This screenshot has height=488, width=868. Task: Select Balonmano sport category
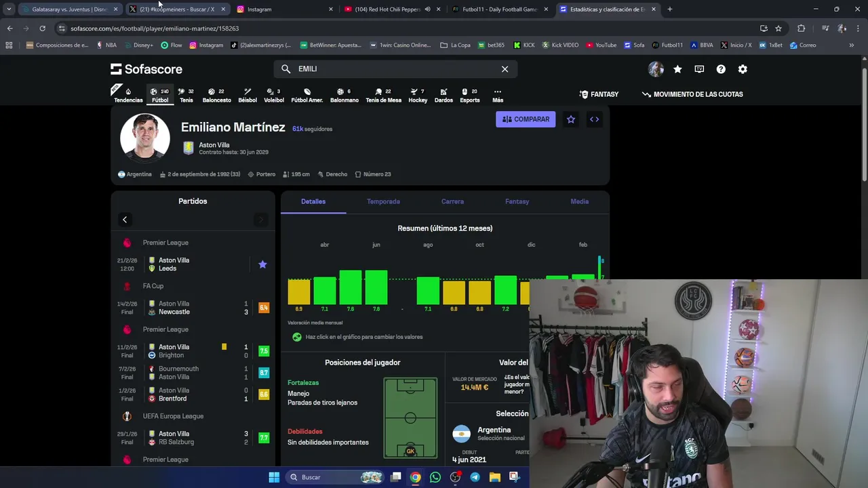344,95
